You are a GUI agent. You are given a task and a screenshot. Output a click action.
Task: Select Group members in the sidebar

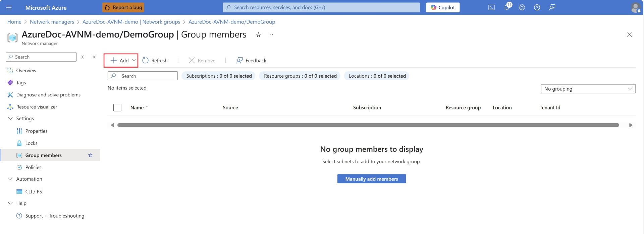pyautogui.click(x=50, y=155)
